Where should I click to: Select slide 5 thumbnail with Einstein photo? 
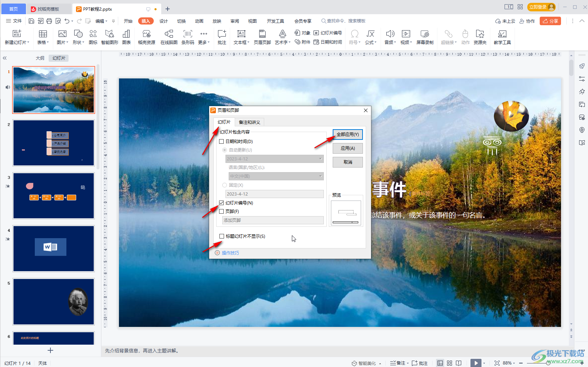54,301
